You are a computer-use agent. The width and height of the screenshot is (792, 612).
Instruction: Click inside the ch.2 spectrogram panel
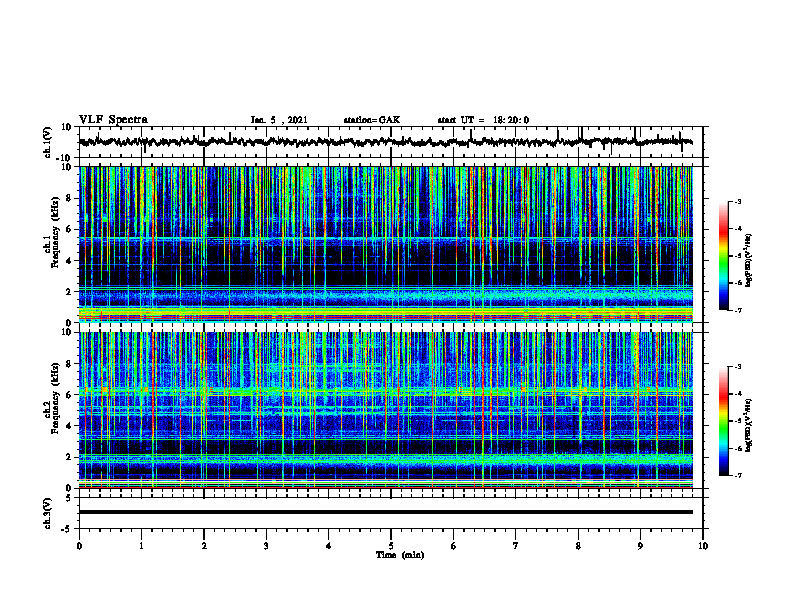tap(385, 410)
